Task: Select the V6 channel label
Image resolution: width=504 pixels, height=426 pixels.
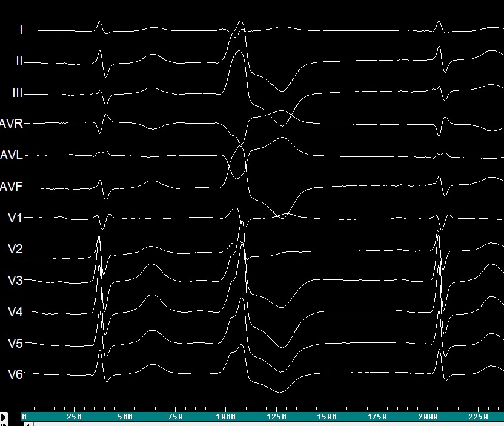Action: point(15,374)
